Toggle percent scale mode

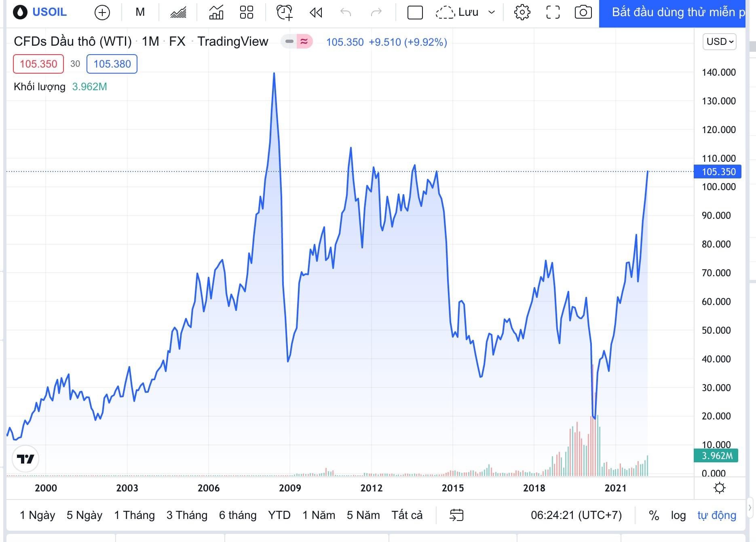click(x=654, y=515)
